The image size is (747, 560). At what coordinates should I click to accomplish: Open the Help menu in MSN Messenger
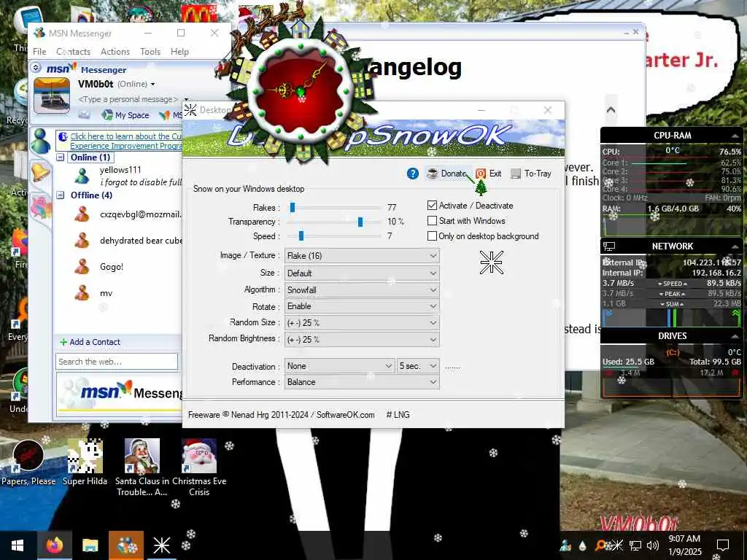pyautogui.click(x=179, y=52)
